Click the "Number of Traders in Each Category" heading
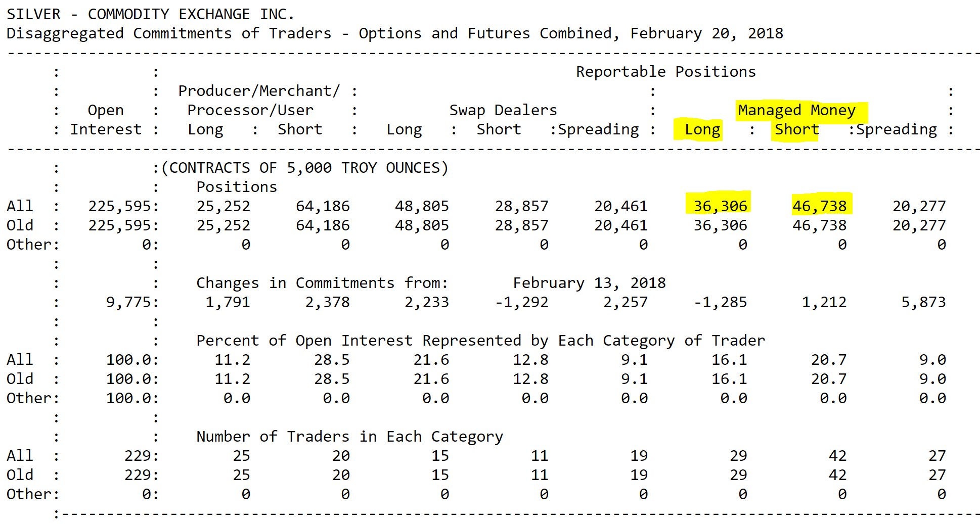980x524 pixels. pyautogui.click(x=349, y=437)
